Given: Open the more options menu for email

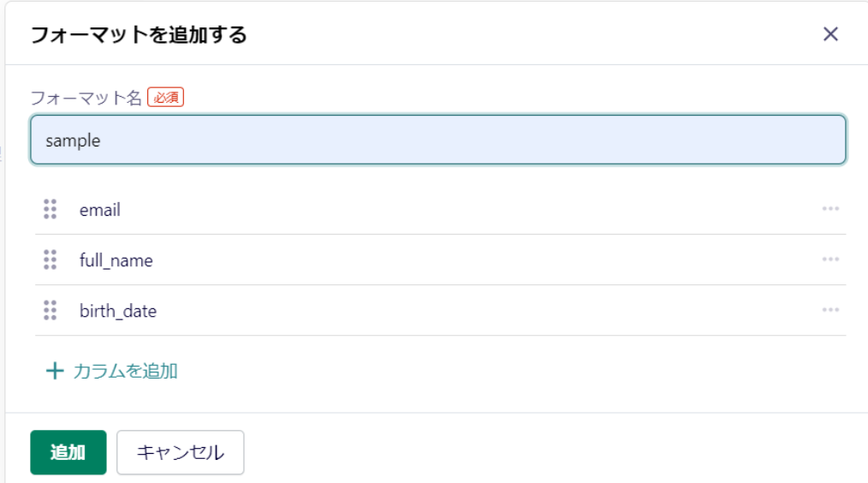Looking at the screenshot, I should [830, 209].
